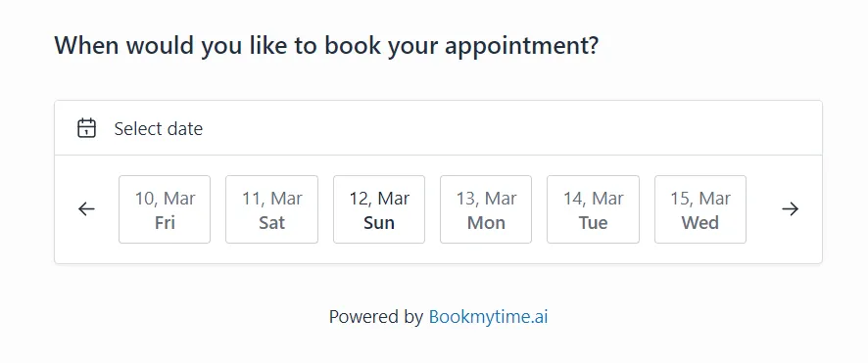Select the 13, Mar Mon date card
The height and width of the screenshot is (363, 868).
486,209
